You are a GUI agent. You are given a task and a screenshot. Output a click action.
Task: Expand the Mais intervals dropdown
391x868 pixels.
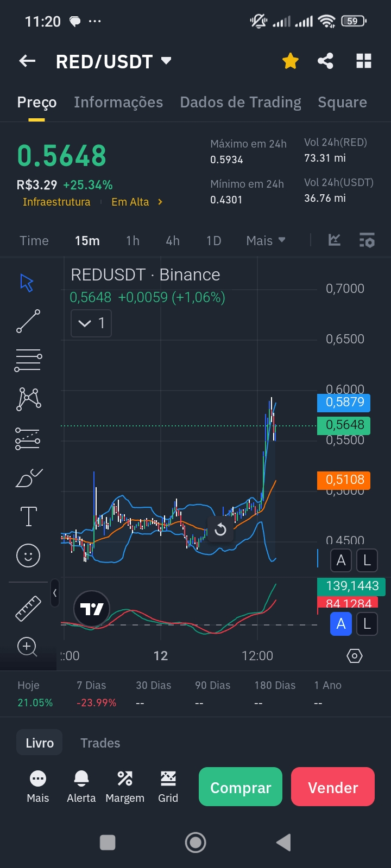pyautogui.click(x=266, y=240)
